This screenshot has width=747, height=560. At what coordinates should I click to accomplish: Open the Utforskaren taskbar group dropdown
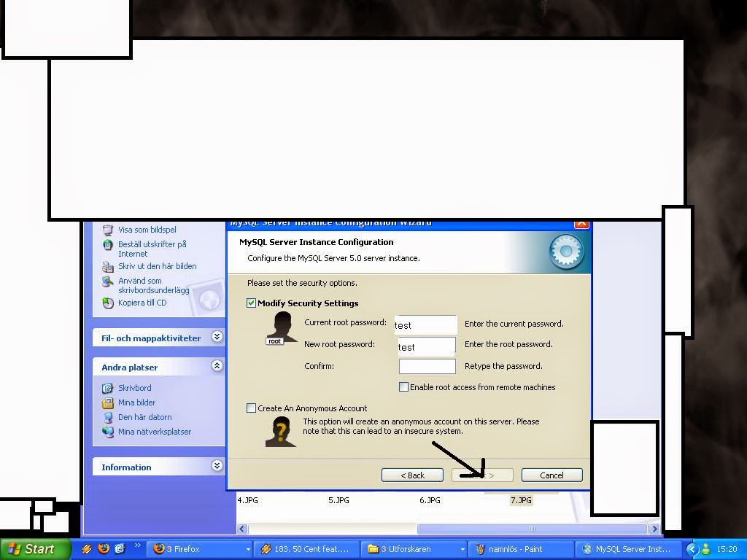[462, 550]
